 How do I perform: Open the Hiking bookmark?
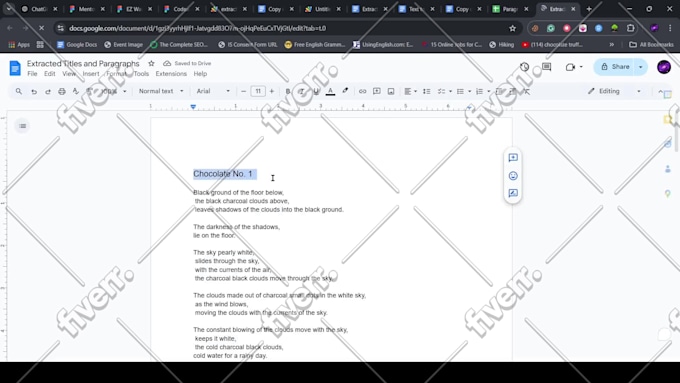coord(501,45)
